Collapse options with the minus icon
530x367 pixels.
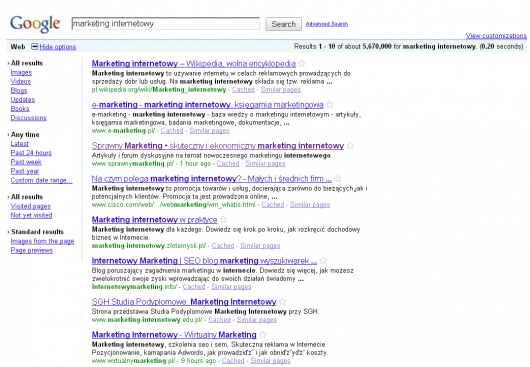pyautogui.click(x=34, y=46)
